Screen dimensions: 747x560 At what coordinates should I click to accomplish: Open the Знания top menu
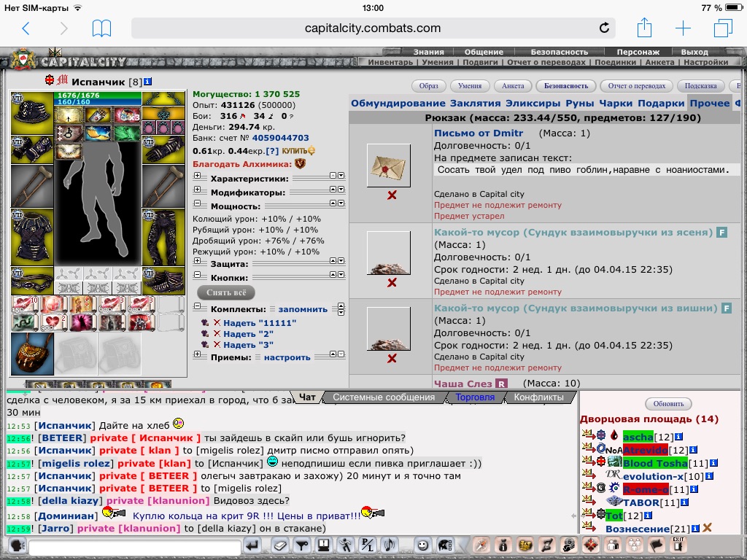point(428,52)
